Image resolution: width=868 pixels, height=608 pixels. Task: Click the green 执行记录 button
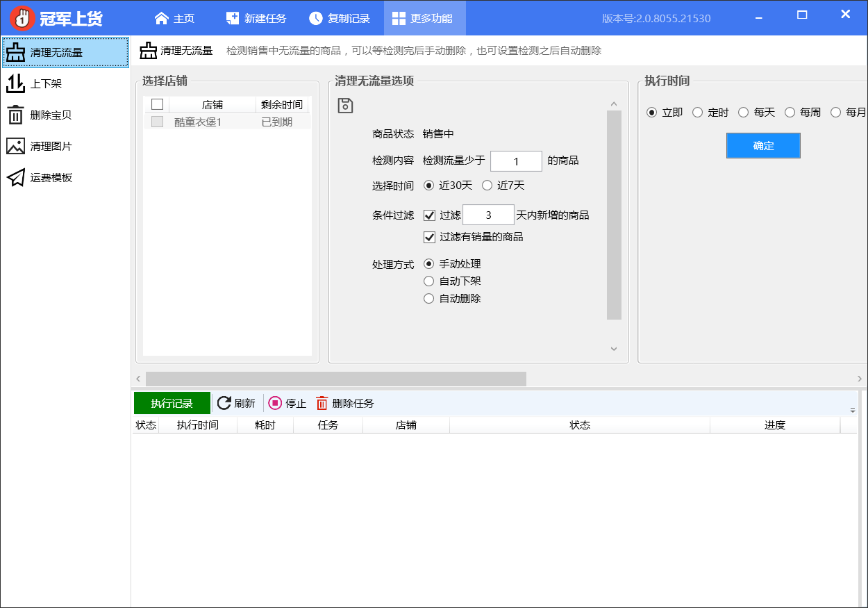172,403
